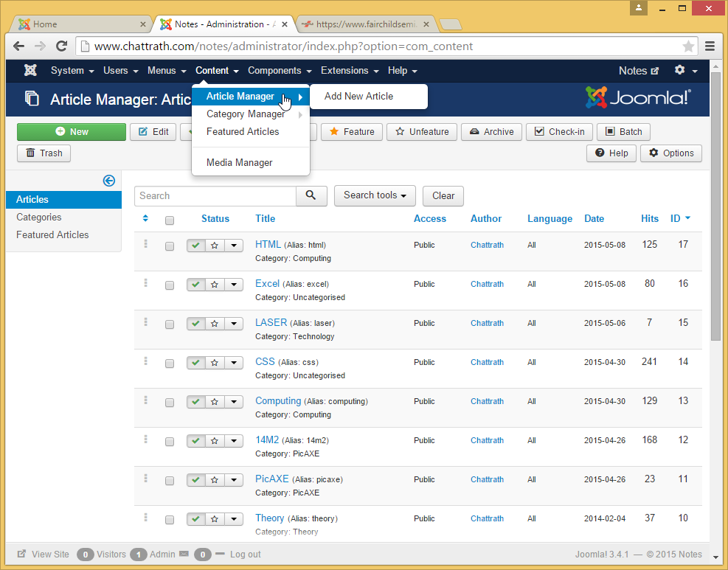The width and height of the screenshot is (728, 570).
Task: Check the LASER article checkbox
Action: [x=170, y=324]
